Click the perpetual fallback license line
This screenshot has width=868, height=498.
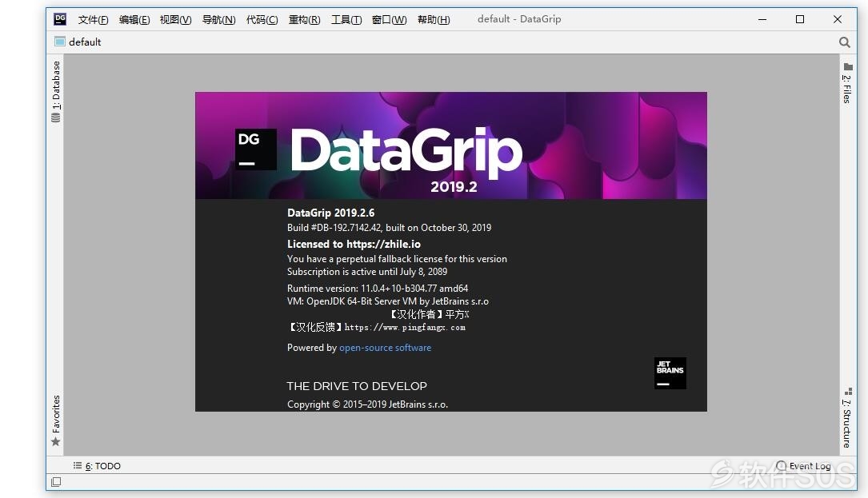[397, 258]
